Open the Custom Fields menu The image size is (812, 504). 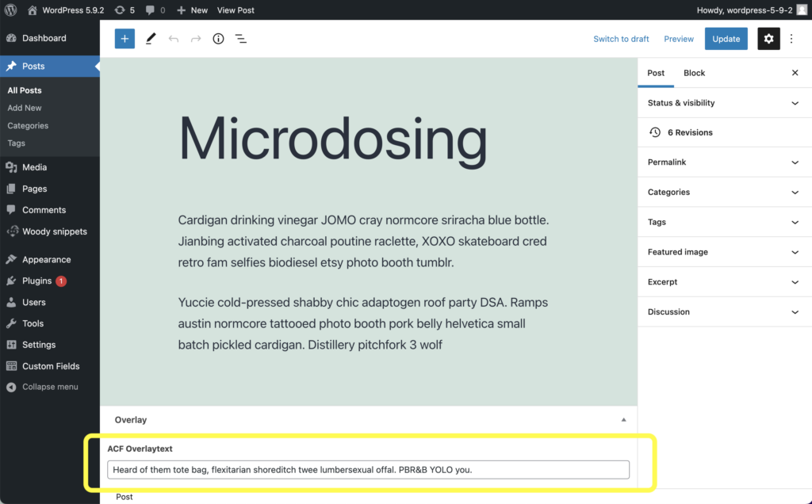pos(50,366)
